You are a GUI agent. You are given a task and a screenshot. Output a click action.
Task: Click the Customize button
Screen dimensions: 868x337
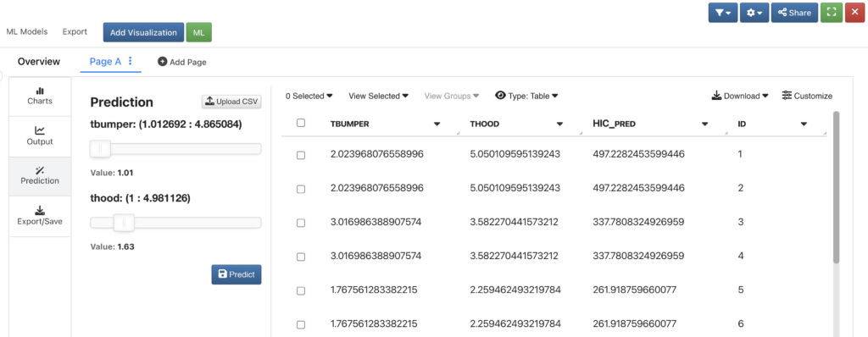pos(807,96)
